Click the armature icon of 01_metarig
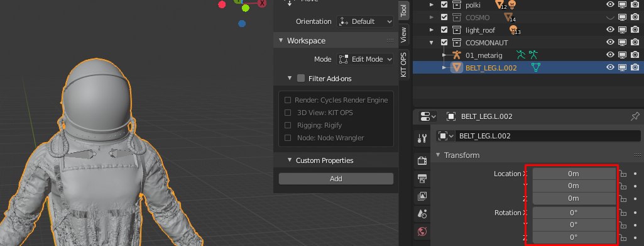This screenshot has width=644, height=246. click(x=457, y=55)
